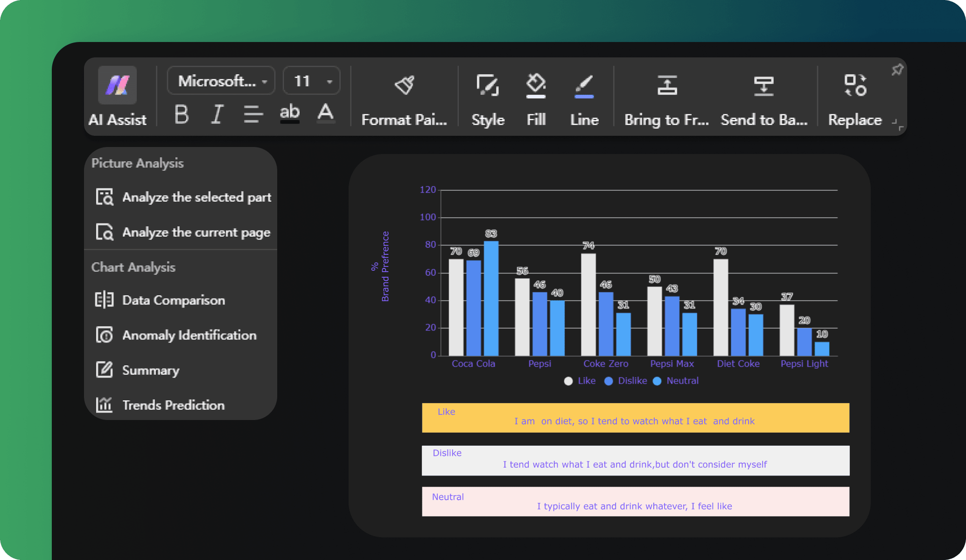The width and height of the screenshot is (966, 560).
Task: Open the font size dropdown
Action: click(312, 81)
